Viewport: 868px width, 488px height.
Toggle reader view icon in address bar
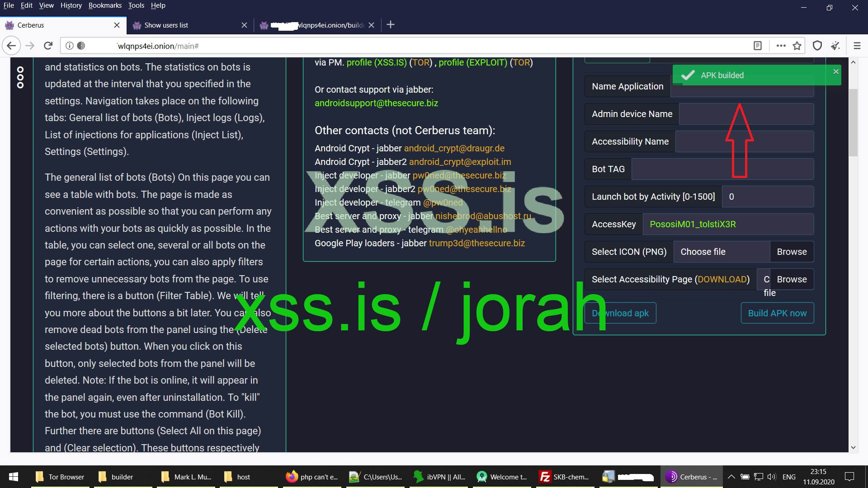758,46
